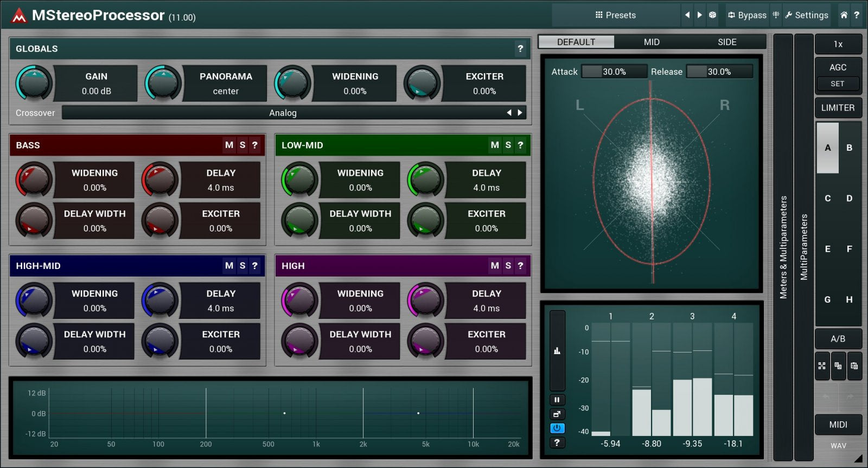Open the help question mark in title bar

[857, 15]
